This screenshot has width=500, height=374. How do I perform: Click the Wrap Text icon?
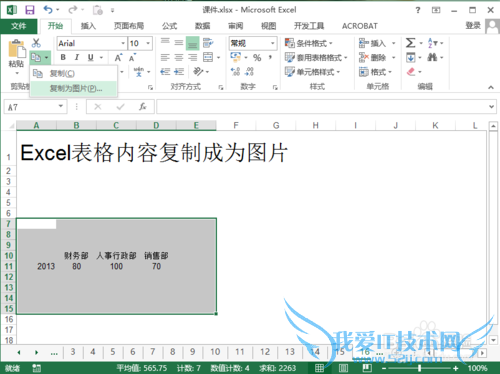[208, 43]
